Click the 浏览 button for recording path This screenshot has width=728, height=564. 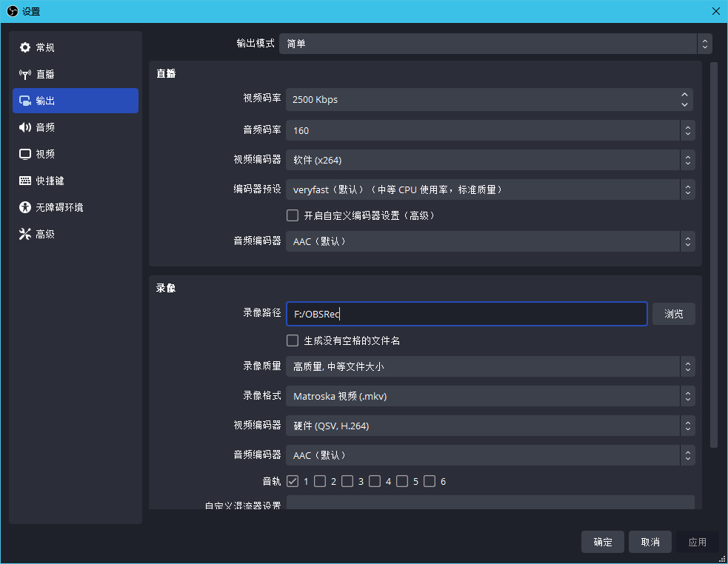673,314
